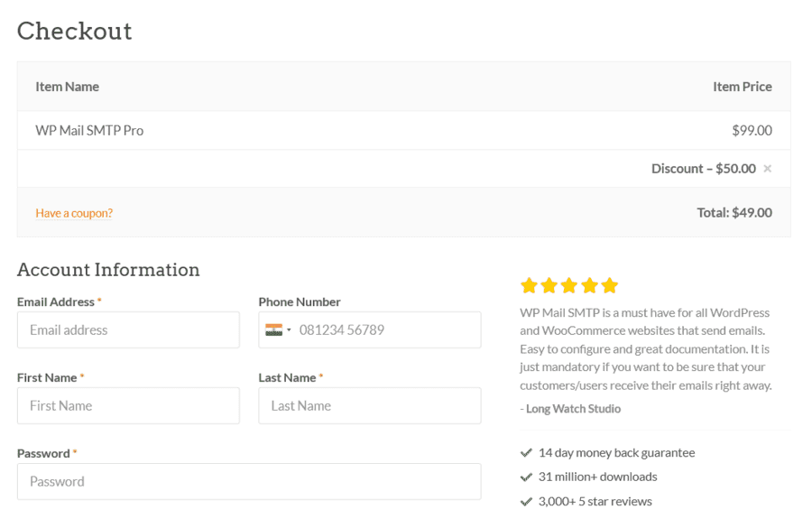
Task: Click the checkmark beside 14 day money back guarantee
Action: (x=526, y=453)
